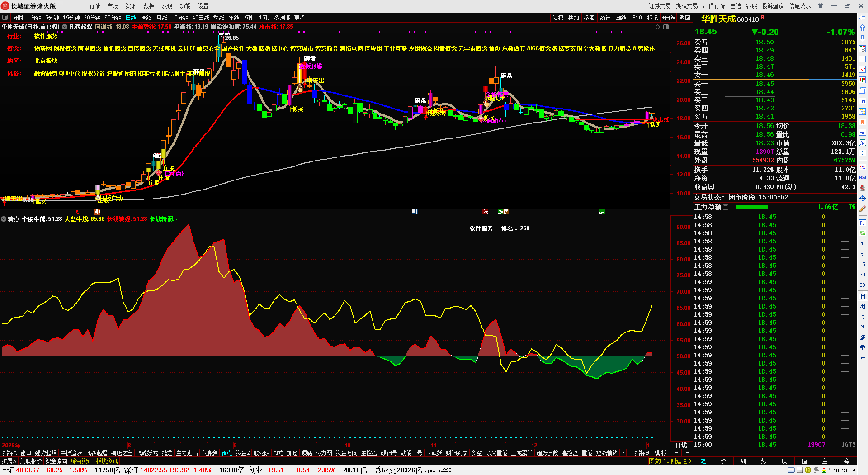The height and width of the screenshot is (475, 868).
Task: Expand the 更多 periods dropdown
Action: coord(302,18)
